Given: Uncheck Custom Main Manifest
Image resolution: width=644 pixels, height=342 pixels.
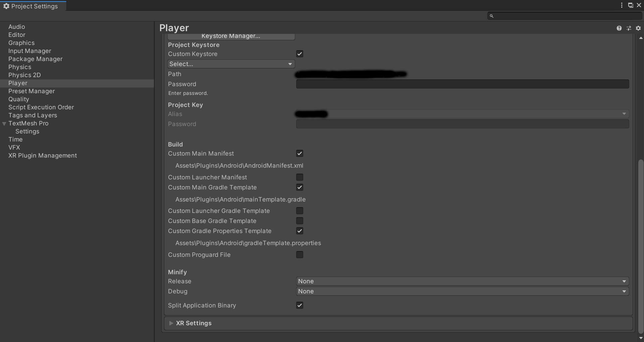Looking at the screenshot, I should 300,153.
